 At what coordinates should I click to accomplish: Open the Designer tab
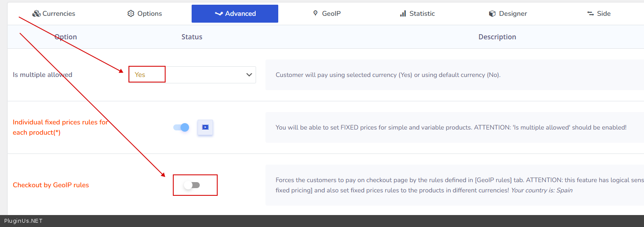513,14
